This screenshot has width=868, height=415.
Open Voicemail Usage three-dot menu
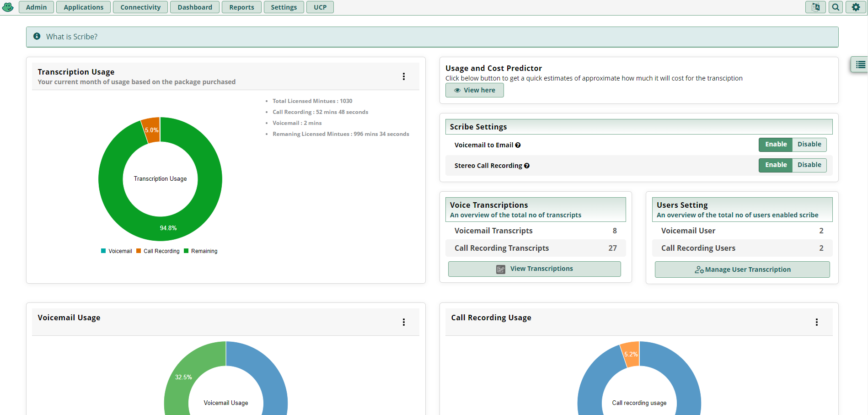404,322
